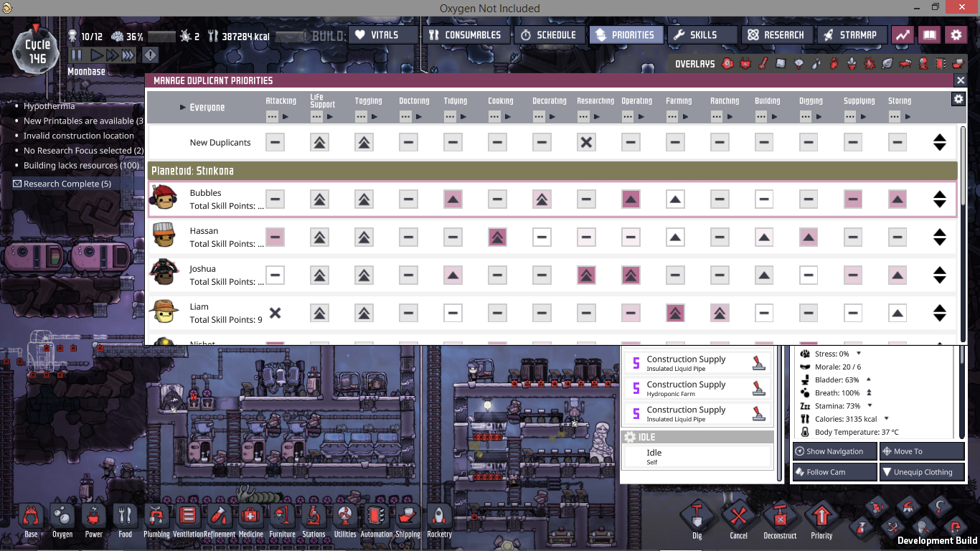980x551 pixels.
Task: Expand the Everyone row arrow
Action: tap(183, 108)
